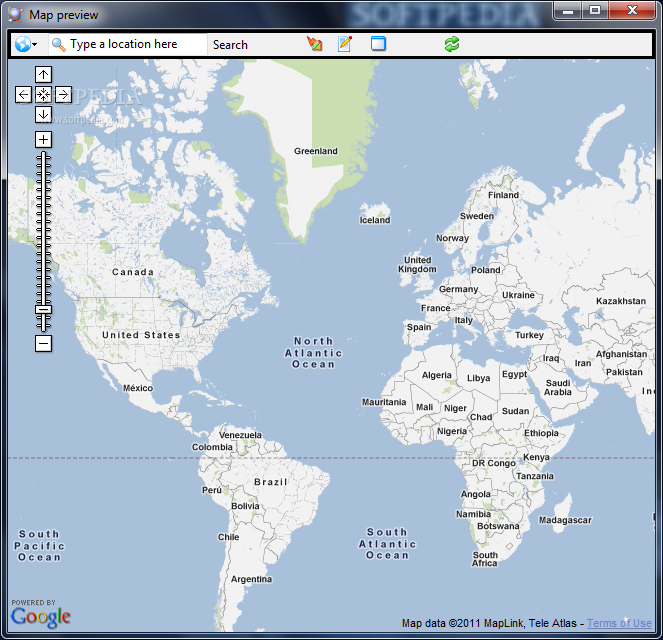The height and width of the screenshot is (640, 663).
Task: Click the Canada label on map
Action: point(133,272)
